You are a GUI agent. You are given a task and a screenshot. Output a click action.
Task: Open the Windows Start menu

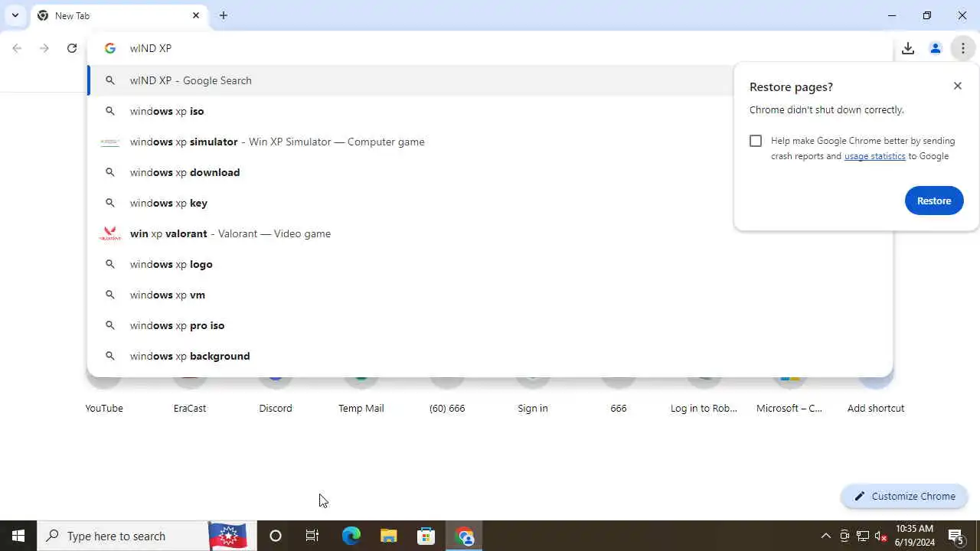pyautogui.click(x=18, y=536)
